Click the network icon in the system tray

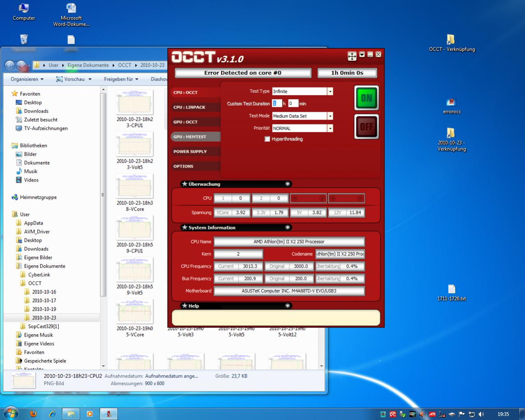[x=472, y=414]
